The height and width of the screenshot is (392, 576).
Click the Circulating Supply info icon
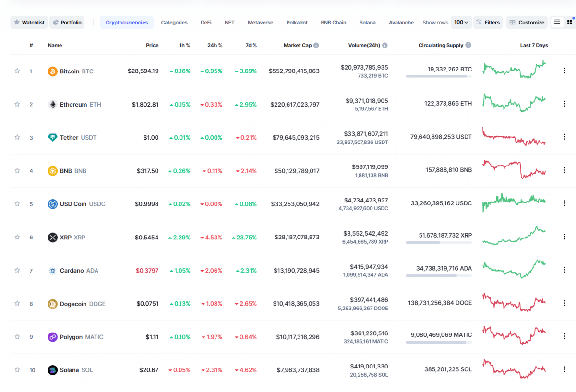(x=468, y=45)
